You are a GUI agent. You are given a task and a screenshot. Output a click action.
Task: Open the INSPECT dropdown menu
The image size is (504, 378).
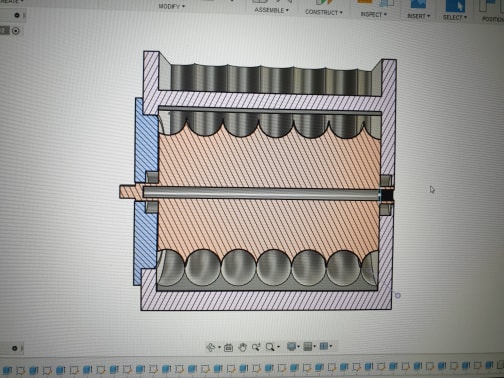[x=373, y=14]
